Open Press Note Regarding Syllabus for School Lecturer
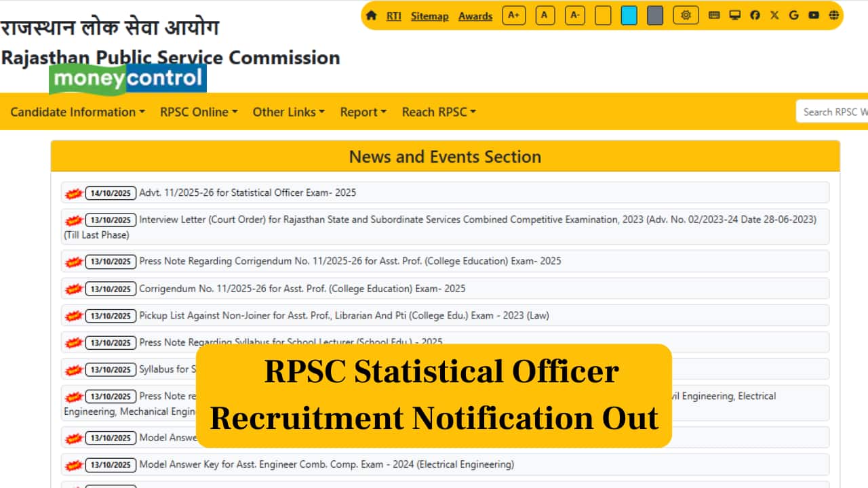The image size is (868, 488). point(291,342)
